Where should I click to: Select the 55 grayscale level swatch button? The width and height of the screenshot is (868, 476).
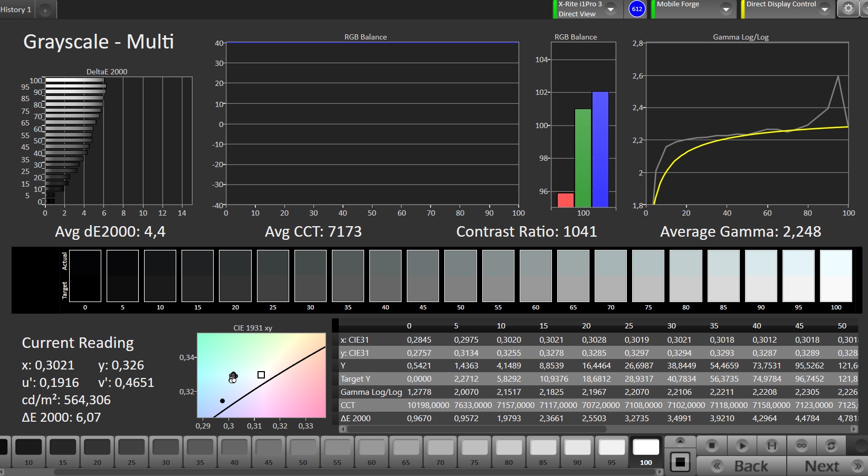337,452
